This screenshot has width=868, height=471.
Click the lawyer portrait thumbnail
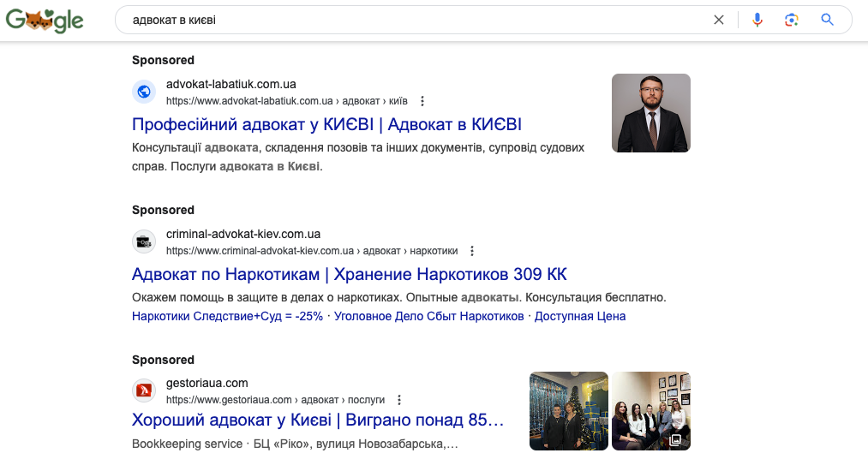coord(651,113)
